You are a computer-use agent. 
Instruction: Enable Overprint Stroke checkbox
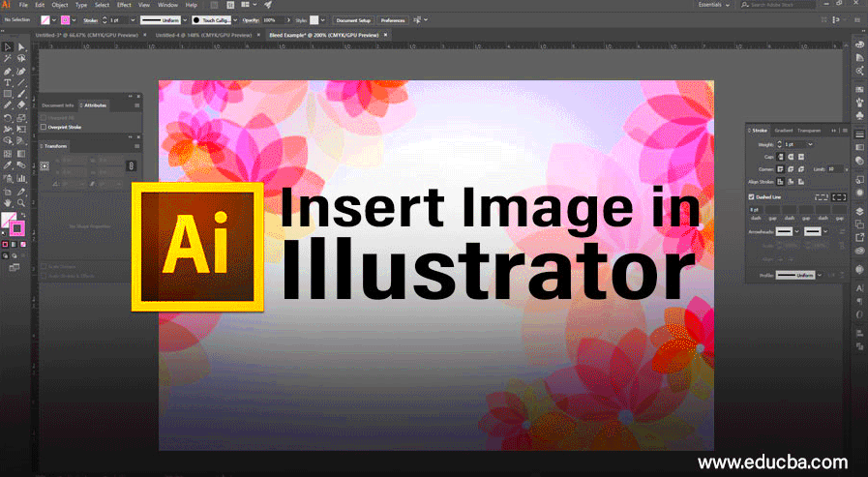click(44, 128)
